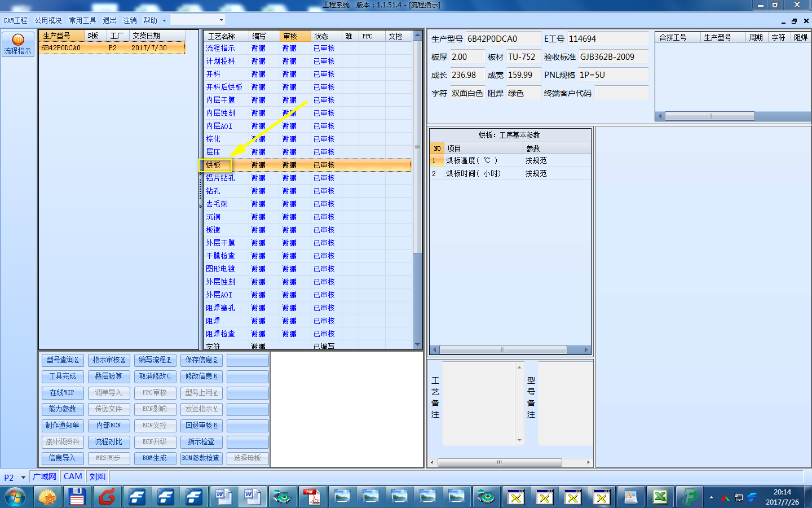Open the 帮助 menu
Screen dimensions: 812x508
pos(150,20)
